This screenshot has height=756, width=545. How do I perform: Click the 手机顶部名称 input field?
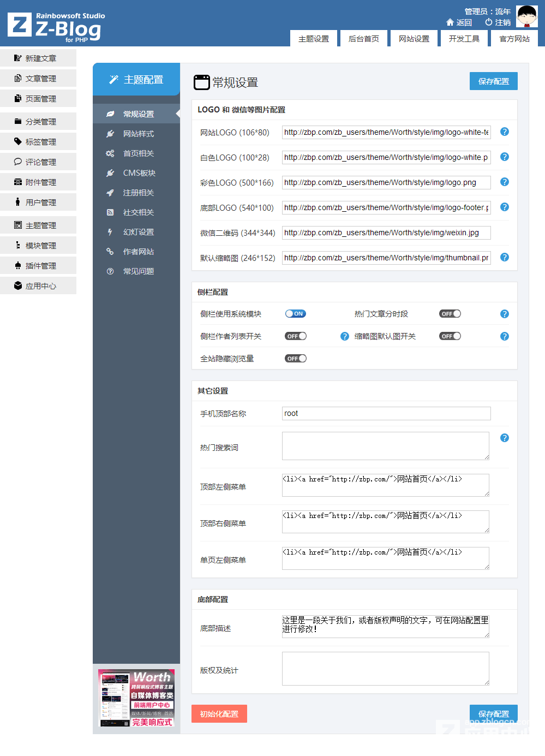tap(386, 413)
